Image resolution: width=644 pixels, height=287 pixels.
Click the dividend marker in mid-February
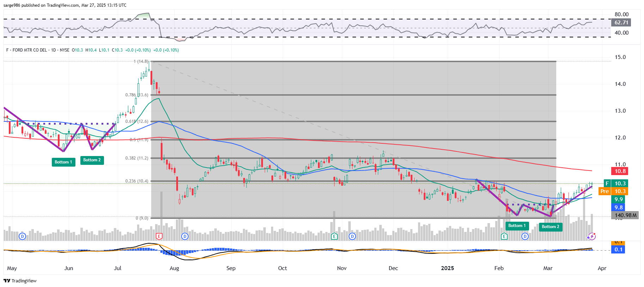pos(525,236)
